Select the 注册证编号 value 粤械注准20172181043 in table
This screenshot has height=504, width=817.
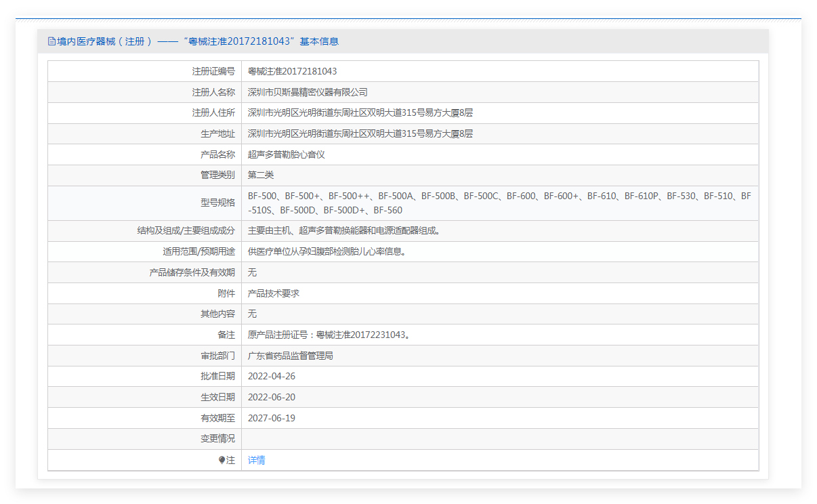click(x=292, y=71)
